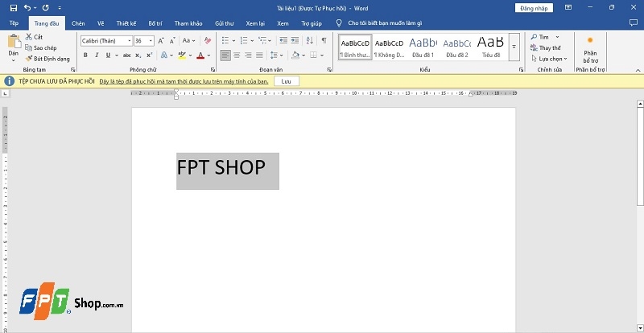Click the recovered file message link
This screenshot has width=644, height=333.
(184, 81)
